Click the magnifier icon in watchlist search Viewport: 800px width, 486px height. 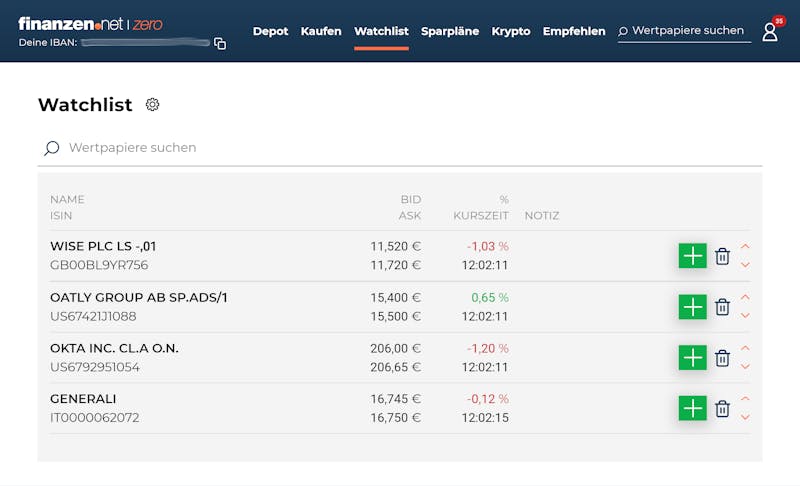click(52, 148)
